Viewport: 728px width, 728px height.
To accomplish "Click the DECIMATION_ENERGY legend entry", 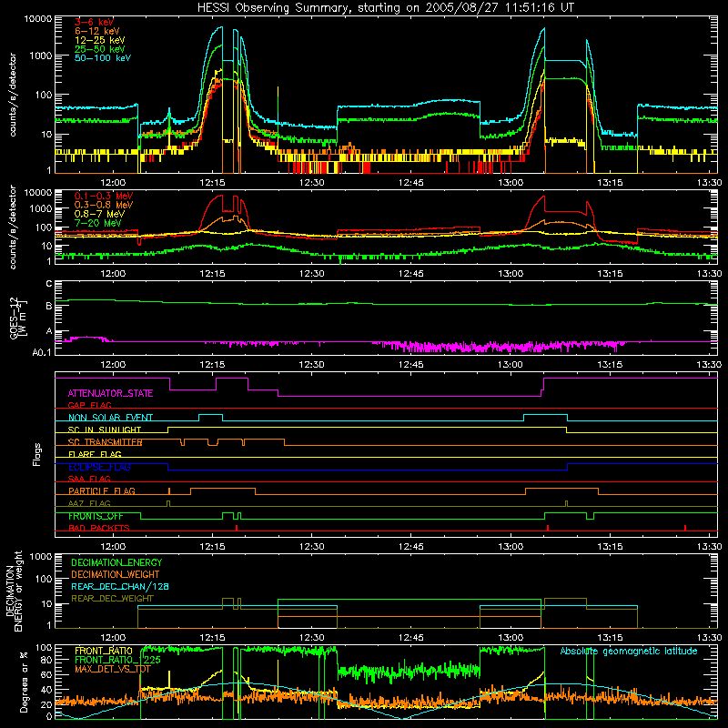I will (116, 562).
